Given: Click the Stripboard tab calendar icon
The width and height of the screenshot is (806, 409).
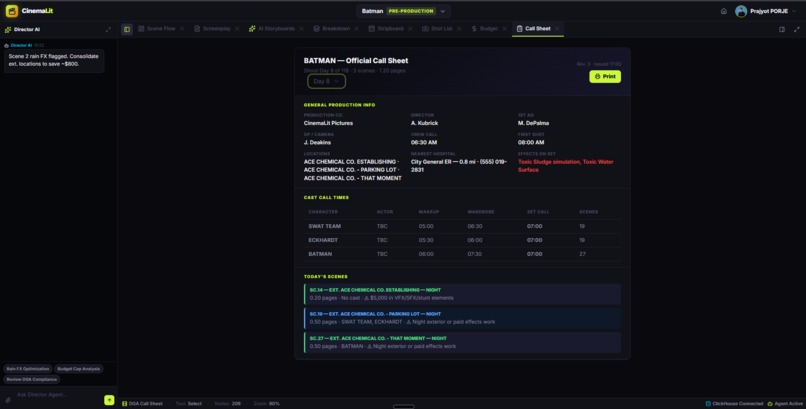Looking at the screenshot, I should point(372,29).
